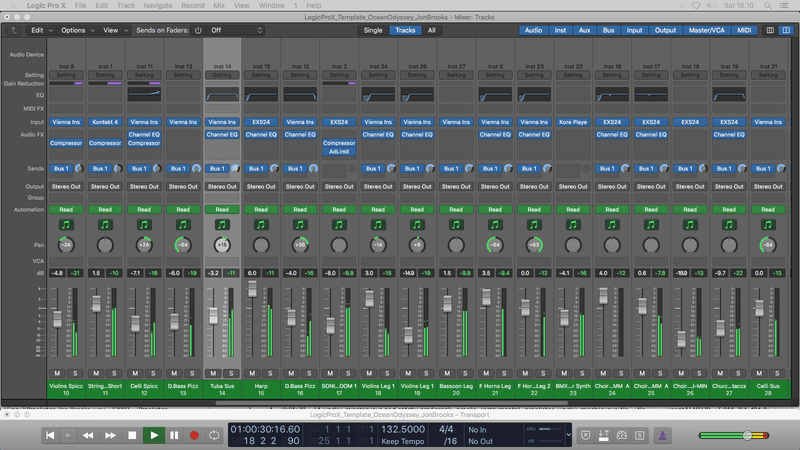Image resolution: width=800 pixels, height=450 pixels.
Task: Click the pan knob on the Harp strip
Action: point(261,245)
